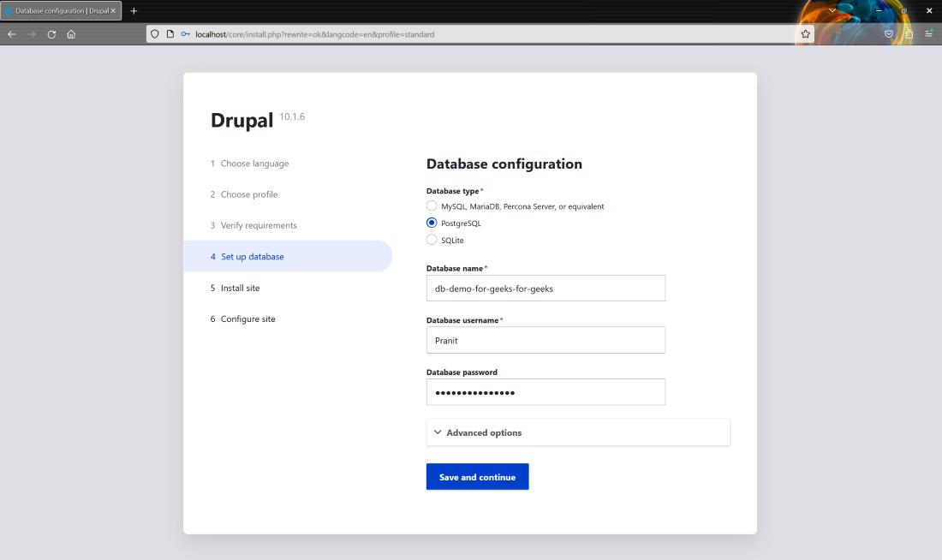Click the Set up database step

288,257
